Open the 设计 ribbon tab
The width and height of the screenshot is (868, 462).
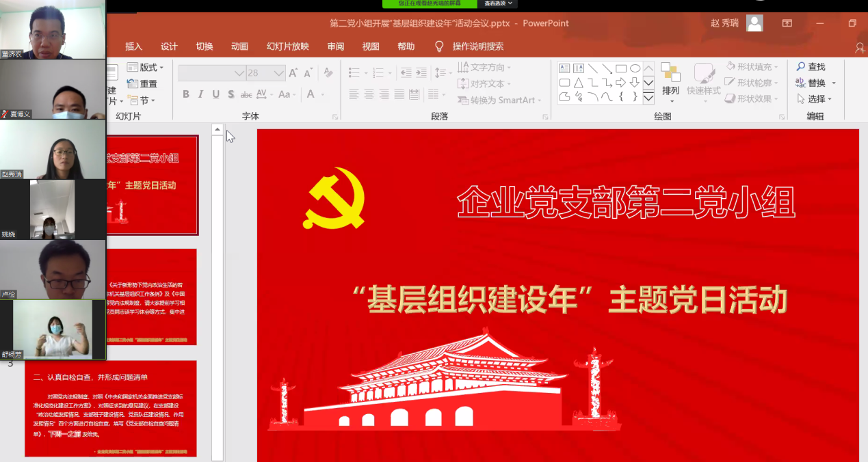(169, 46)
